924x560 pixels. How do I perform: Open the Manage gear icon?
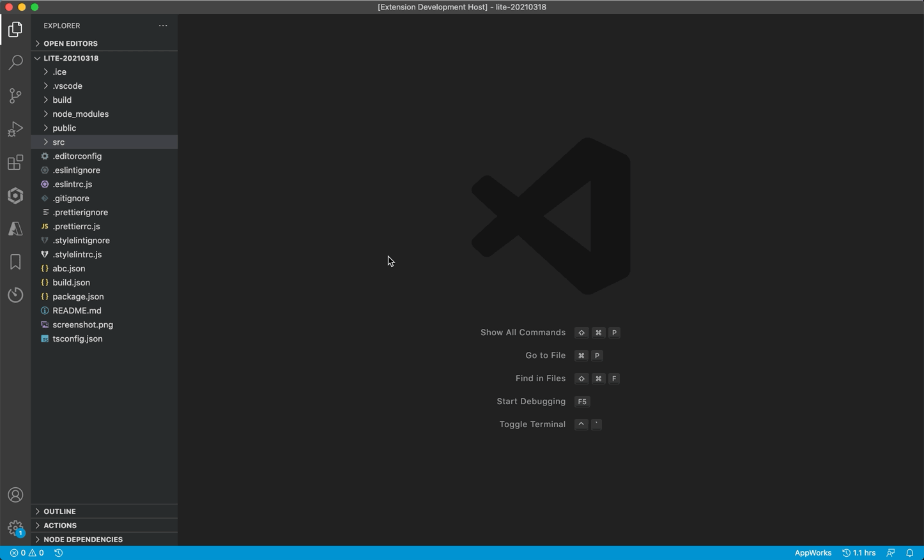click(x=15, y=528)
